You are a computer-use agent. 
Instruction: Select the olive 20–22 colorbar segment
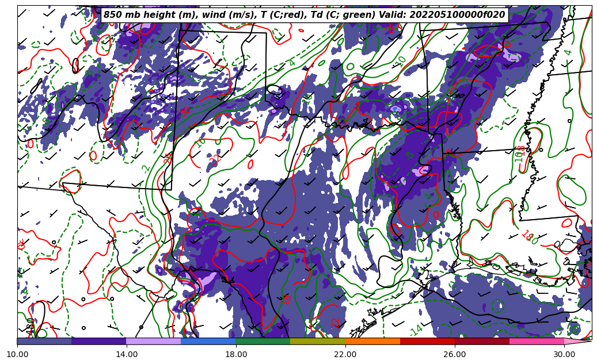[x=318, y=341]
